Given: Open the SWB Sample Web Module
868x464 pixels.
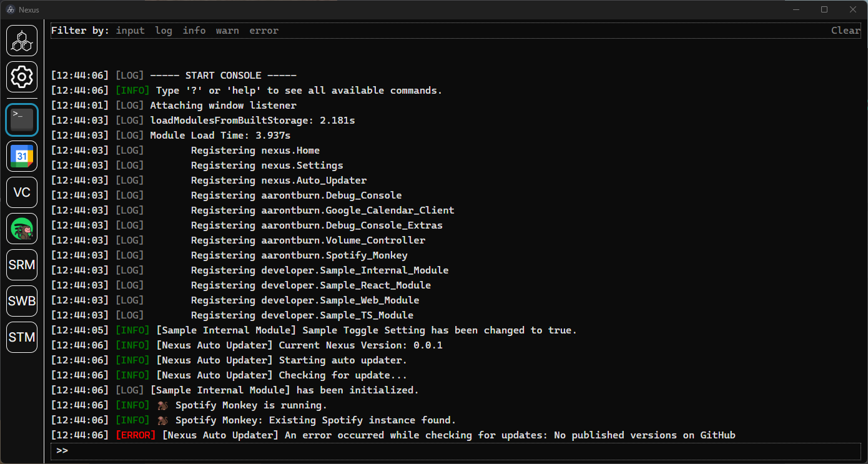Looking at the screenshot, I should click(x=22, y=301).
